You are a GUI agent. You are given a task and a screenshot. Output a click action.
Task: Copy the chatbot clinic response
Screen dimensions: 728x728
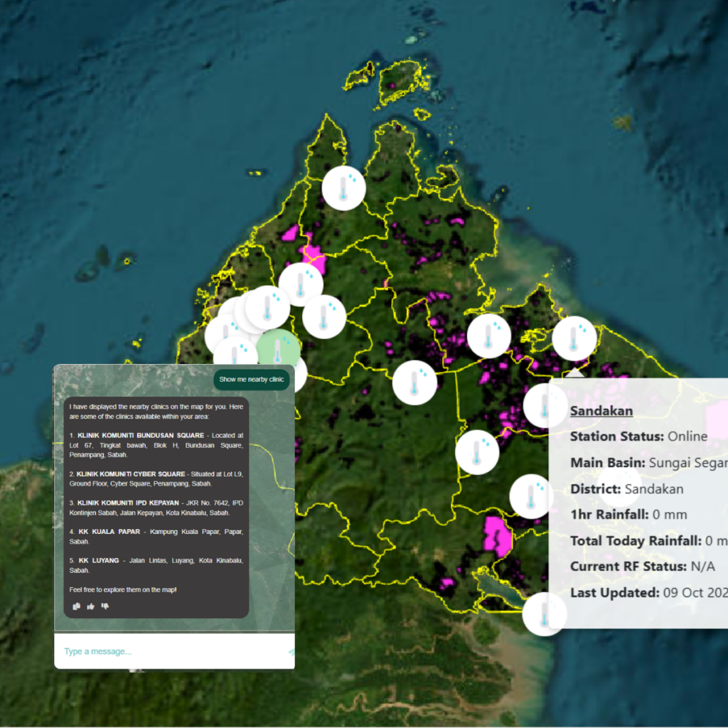click(77, 606)
